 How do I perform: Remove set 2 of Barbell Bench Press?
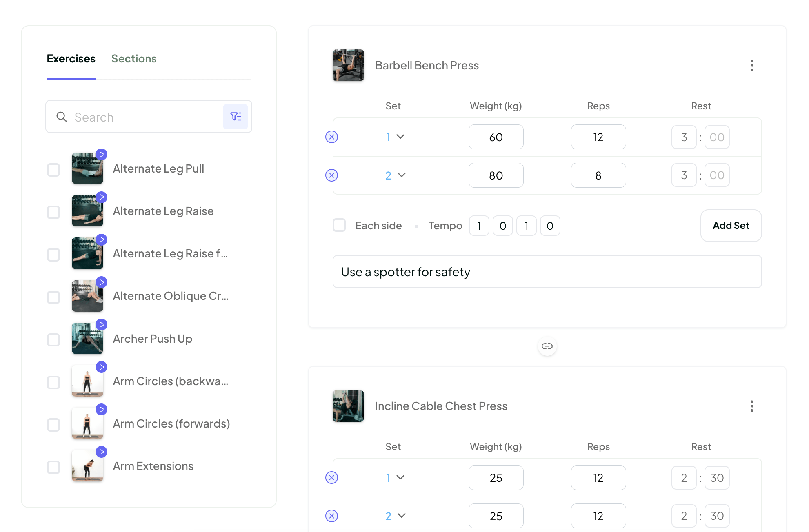(331, 175)
